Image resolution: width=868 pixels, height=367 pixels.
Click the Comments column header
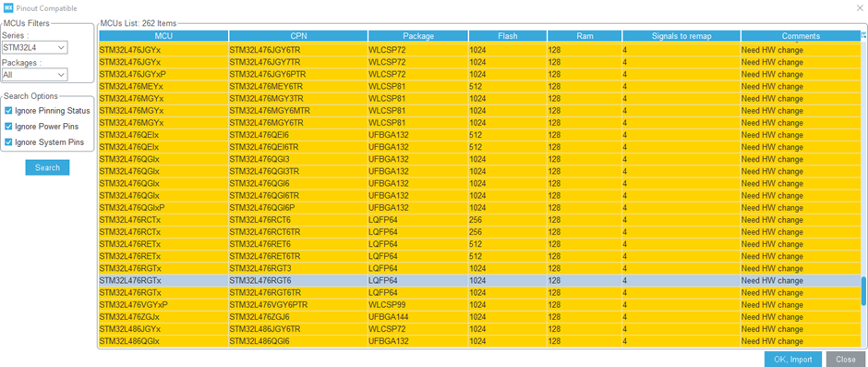pos(801,36)
